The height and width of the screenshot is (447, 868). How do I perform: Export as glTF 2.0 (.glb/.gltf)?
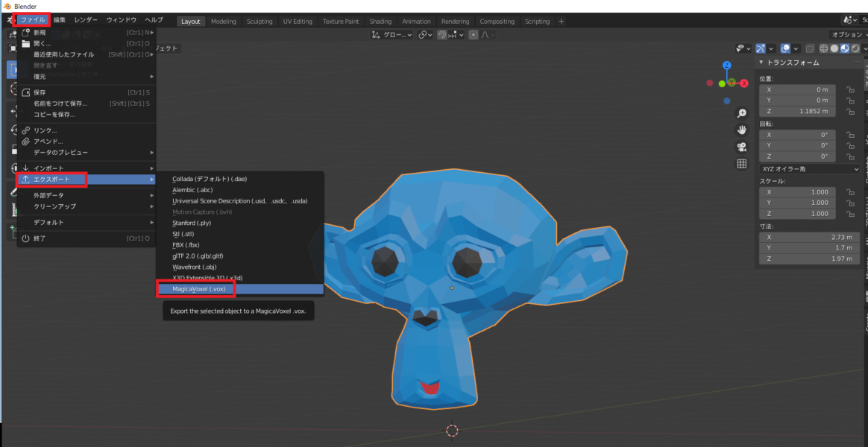pos(240,256)
